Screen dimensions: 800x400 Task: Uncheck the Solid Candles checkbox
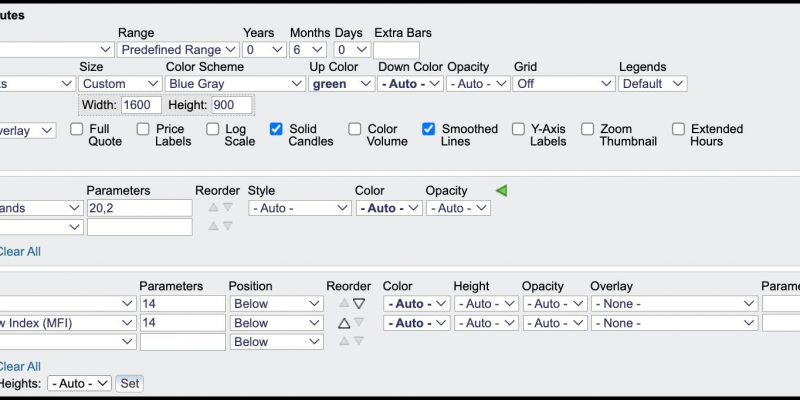(276, 129)
